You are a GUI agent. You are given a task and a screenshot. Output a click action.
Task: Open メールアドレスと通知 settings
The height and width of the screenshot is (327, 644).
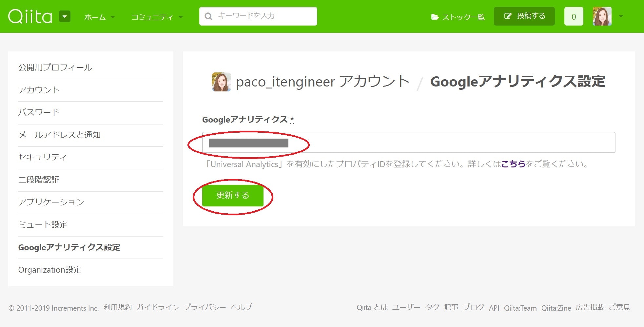point(59,135)
